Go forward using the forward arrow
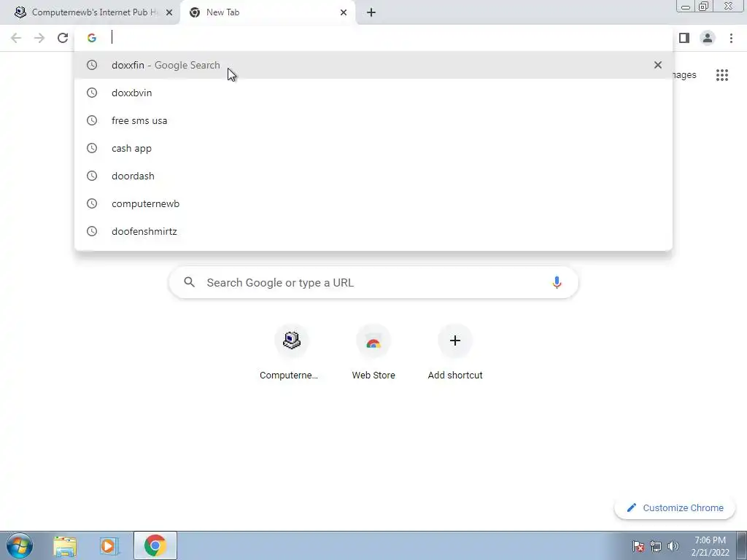 [39, 38]
